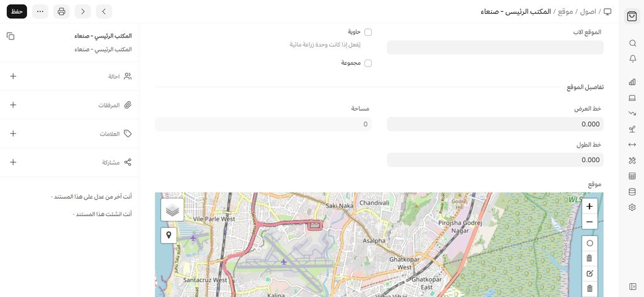The image size is (644, 297).
Task: Copy the document title using the copy icon
Action: point(11,36)
